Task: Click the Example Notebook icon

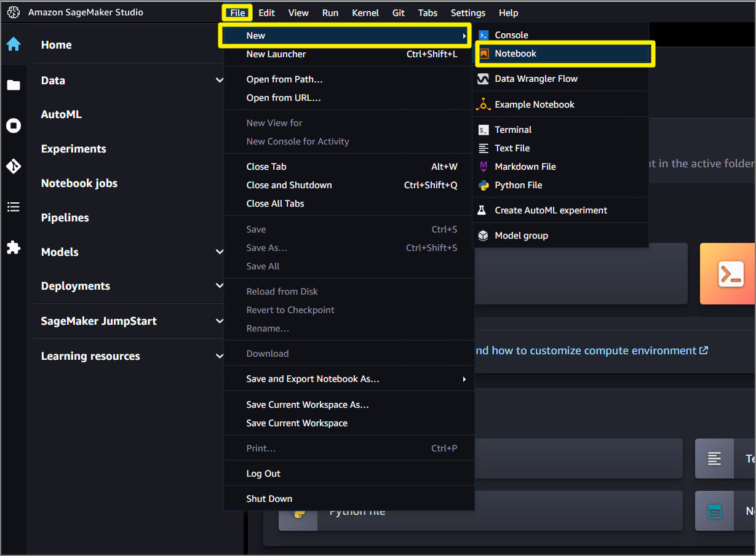Action: (x=483, y=105)
